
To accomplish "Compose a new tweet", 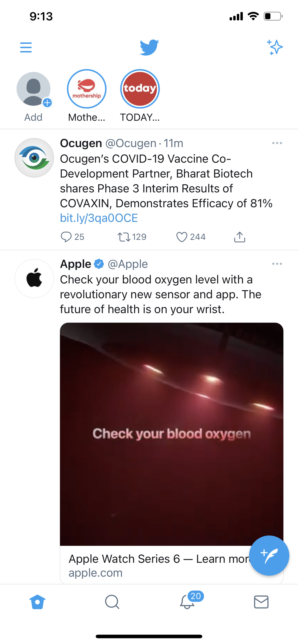I will click(269, 555).
